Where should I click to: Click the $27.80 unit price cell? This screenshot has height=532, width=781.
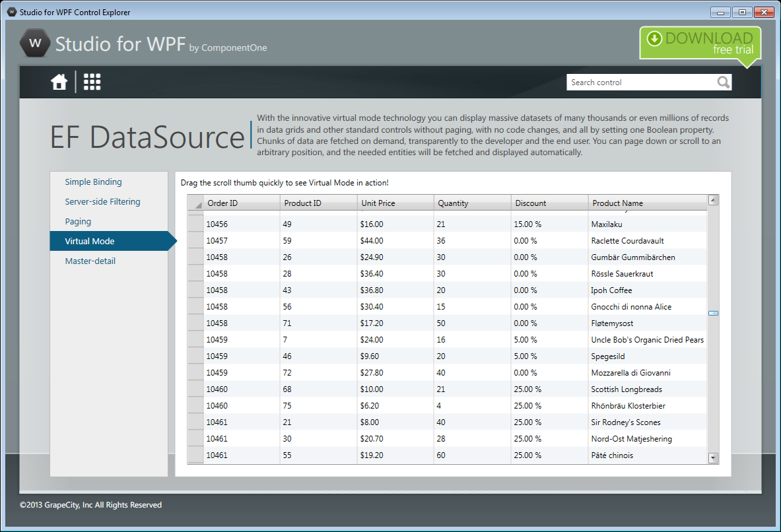(396, 373)
